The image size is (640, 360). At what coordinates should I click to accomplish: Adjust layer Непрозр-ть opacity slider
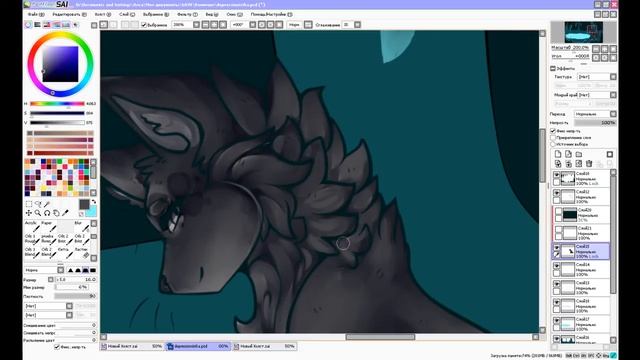point(595,122)
